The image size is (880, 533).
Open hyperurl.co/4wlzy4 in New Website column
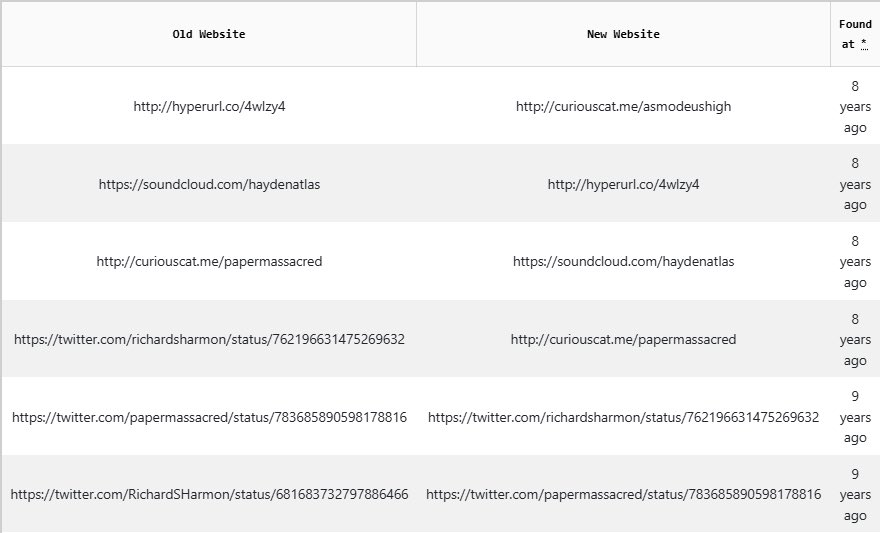coord(624,184)
